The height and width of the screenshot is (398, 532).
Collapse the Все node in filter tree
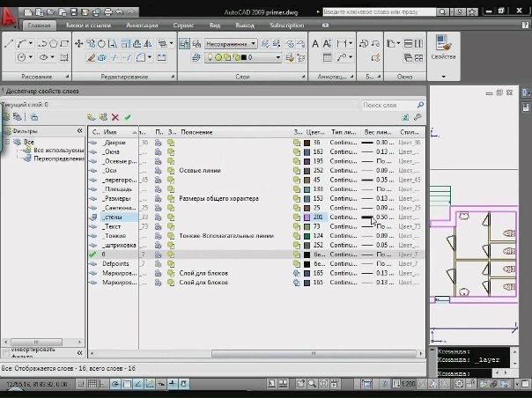click(x=7, y=141)
